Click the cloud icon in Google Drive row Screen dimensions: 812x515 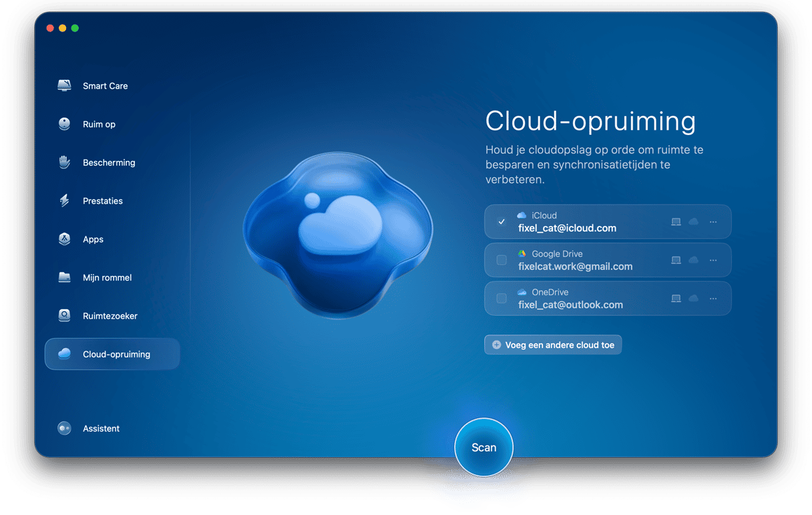click(693, 260)
